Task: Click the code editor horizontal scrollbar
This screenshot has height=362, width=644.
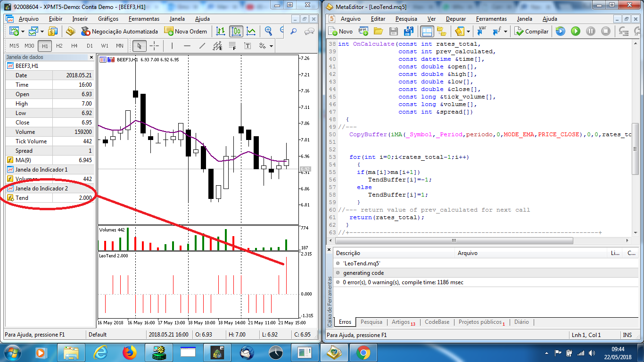Action: 454,240
